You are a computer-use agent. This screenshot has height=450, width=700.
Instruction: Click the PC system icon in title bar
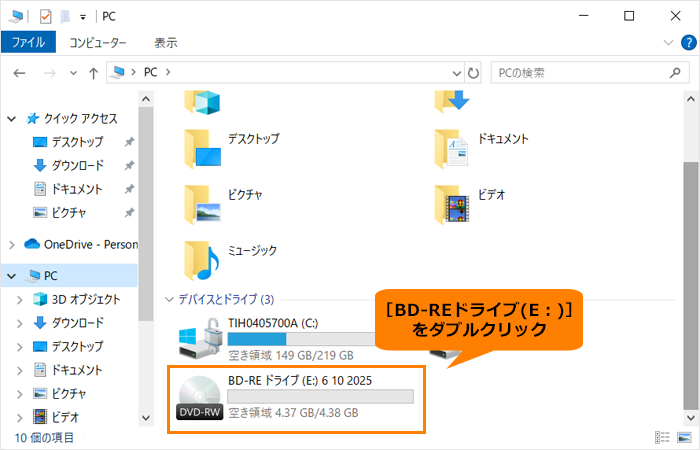(16, 17)
